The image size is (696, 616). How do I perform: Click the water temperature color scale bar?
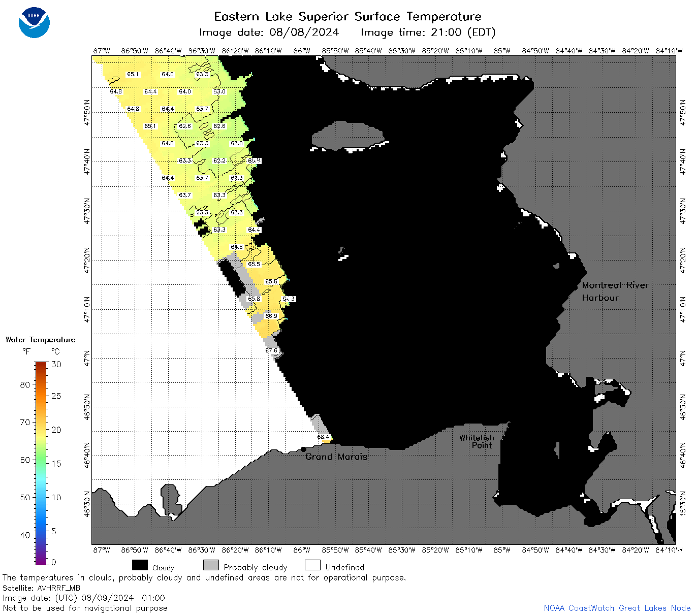[x=41, y=463]
